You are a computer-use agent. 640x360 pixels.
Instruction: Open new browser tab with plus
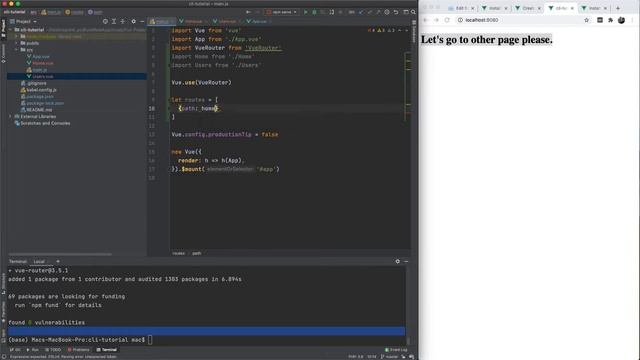(x=618, y=8)
